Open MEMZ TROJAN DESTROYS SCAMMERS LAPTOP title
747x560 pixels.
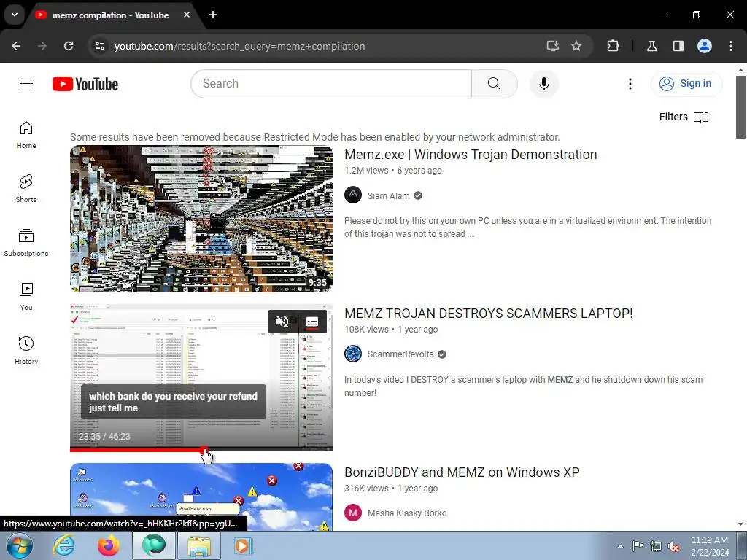pyautogui.click(x=488, y=314)
